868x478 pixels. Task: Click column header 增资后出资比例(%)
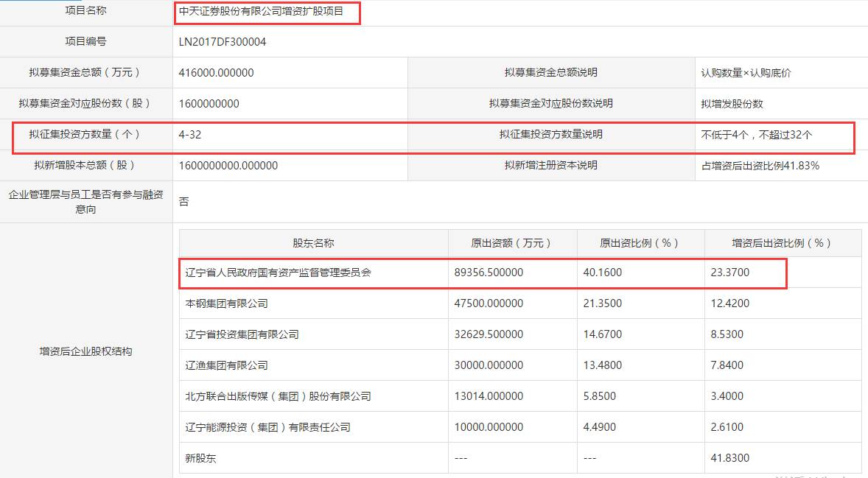[x=783, y=243]
